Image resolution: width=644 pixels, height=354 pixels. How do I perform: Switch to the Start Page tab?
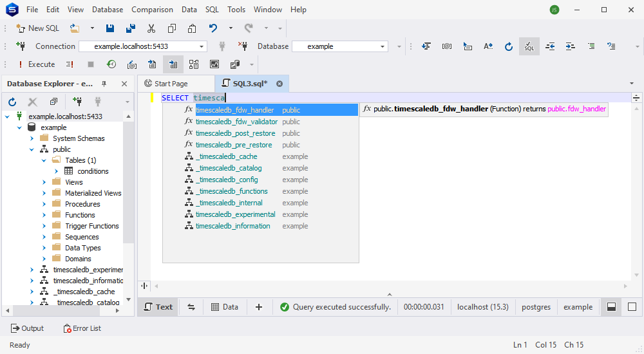point(166,84)
